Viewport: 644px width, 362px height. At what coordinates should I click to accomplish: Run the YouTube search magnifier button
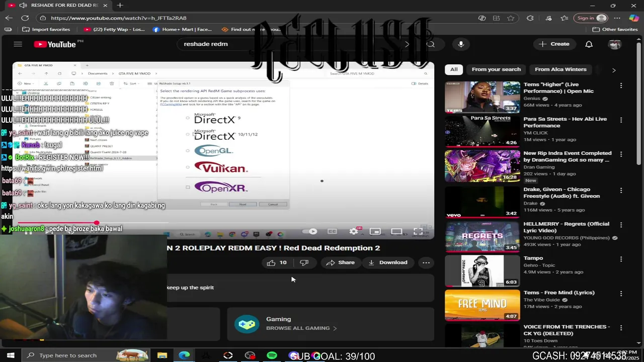click(431, 44)
